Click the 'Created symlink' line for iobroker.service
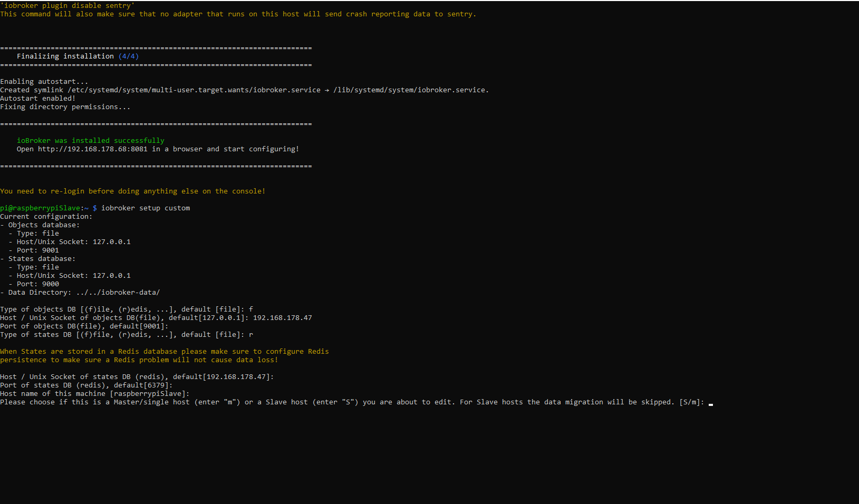 (245, 90)
